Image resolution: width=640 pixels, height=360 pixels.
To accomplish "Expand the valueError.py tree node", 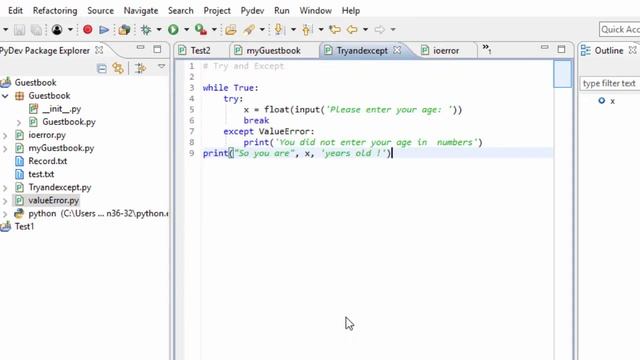I will (5, 201).
